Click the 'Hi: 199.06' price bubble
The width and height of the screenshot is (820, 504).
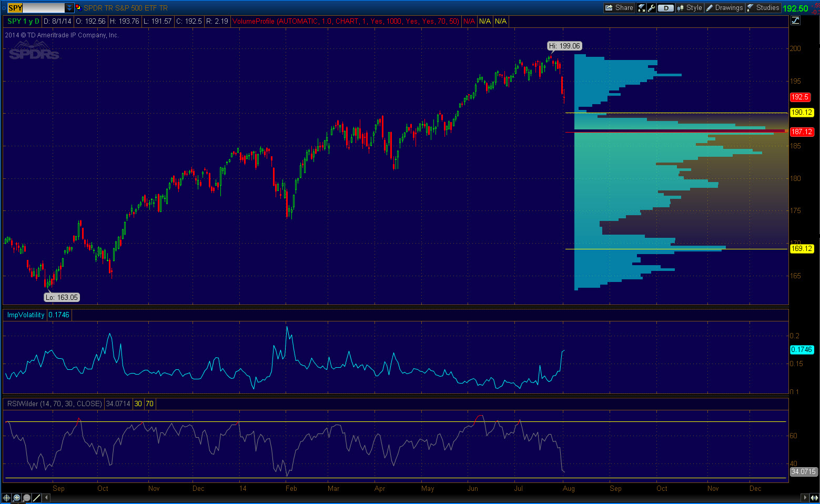click(564, 46)
